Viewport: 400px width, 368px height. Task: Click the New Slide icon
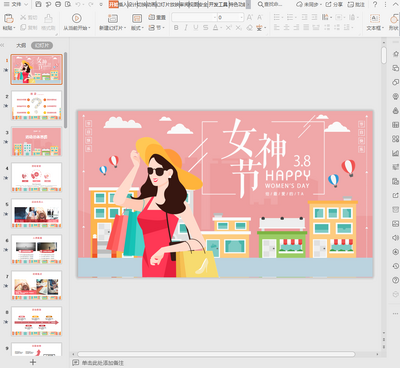113,18
